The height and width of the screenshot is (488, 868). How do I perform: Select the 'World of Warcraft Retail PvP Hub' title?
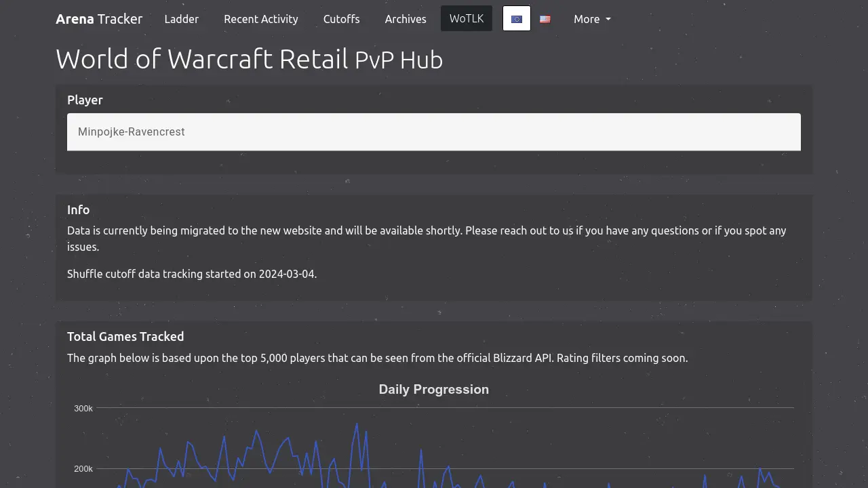point(249,59)
